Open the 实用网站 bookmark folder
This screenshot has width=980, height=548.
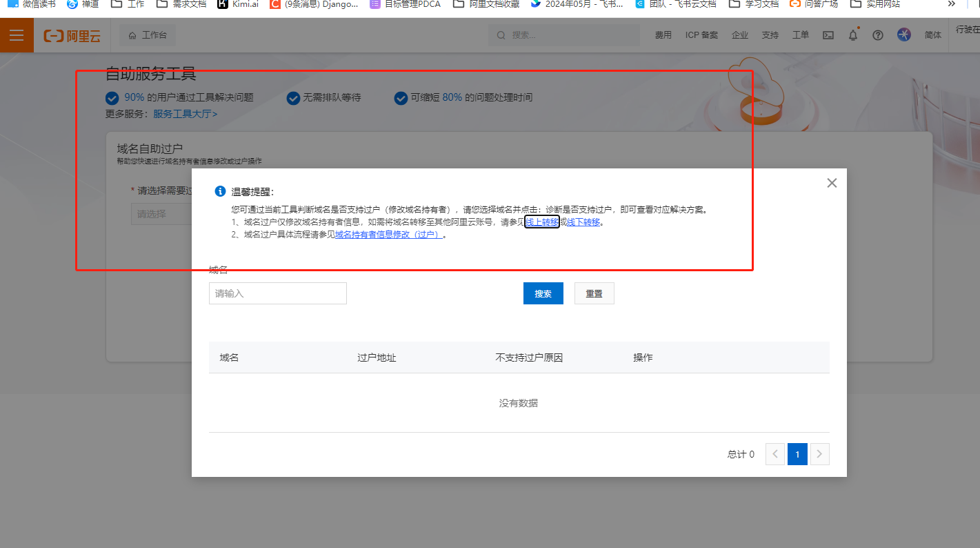coord(875,4)
